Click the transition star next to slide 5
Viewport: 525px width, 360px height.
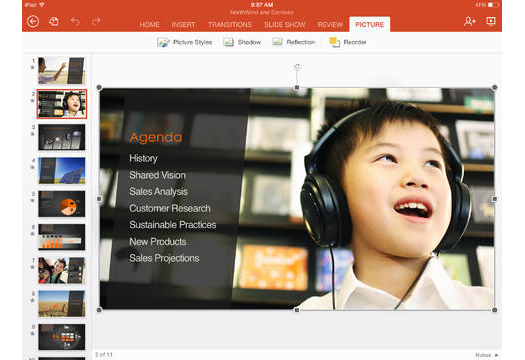(32, 201)
